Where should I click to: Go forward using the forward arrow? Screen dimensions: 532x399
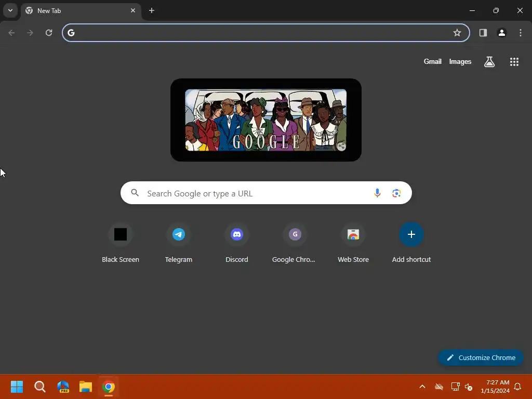pos(30,33)
